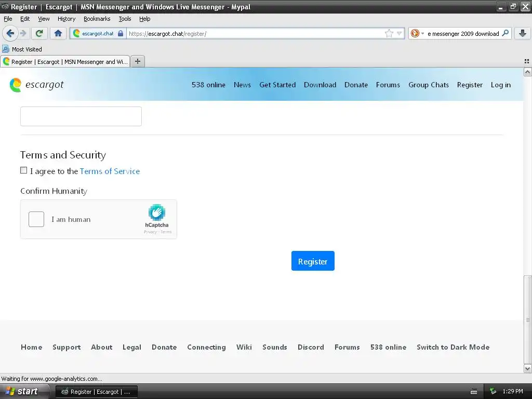
Task: Open Connecting in the footer
Action: point(206,347)
